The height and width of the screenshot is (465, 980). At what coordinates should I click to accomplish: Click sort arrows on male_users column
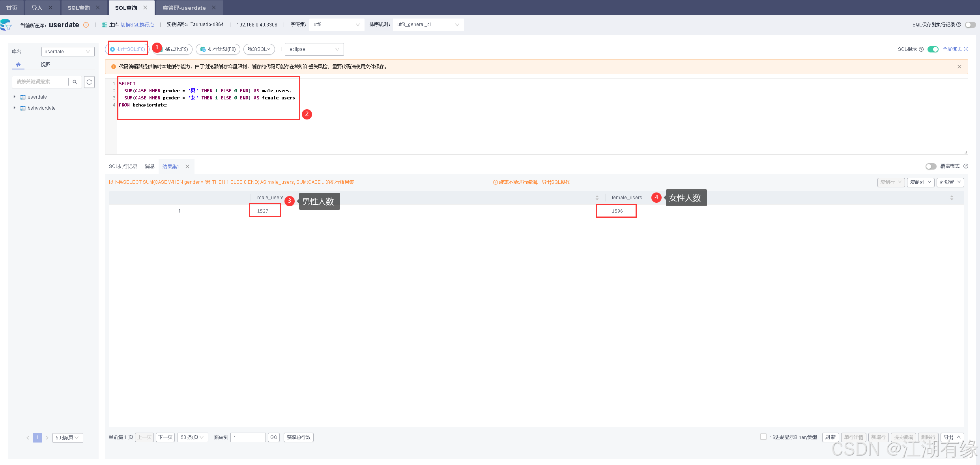pyautogui.click(x=597, y=198)
